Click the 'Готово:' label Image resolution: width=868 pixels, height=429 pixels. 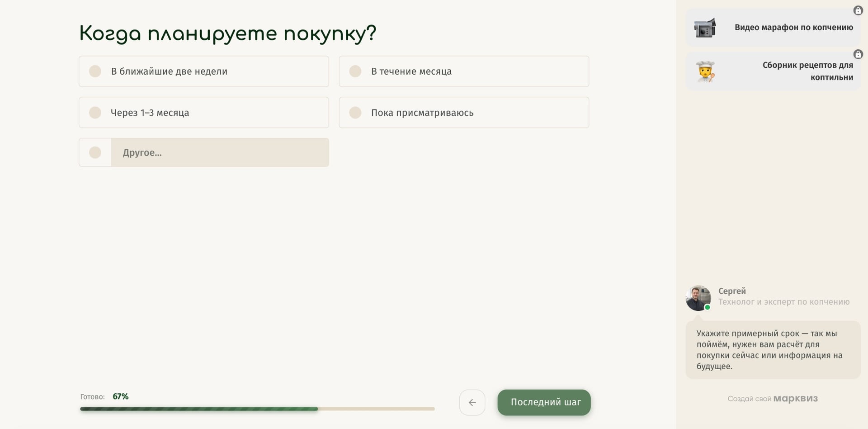92,397
